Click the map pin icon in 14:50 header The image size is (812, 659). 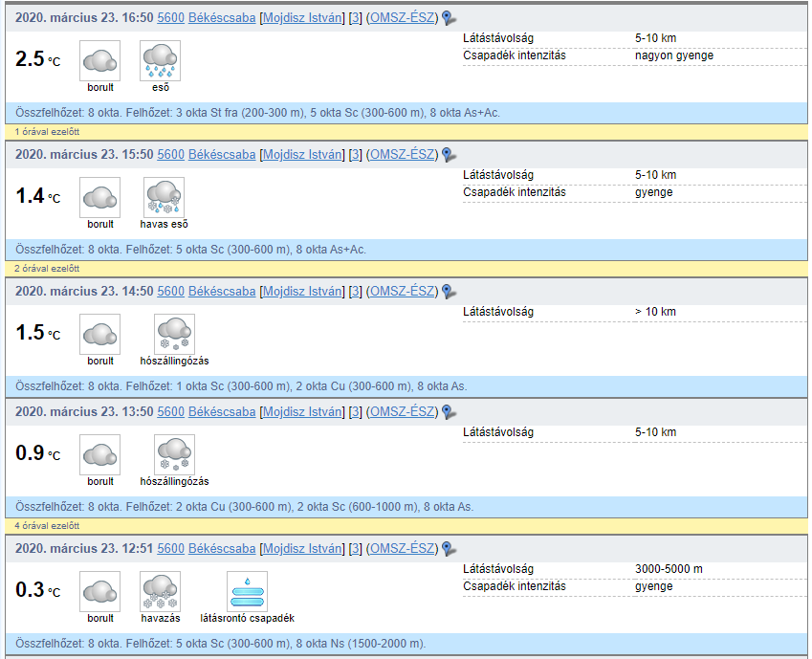click(450, 292)
